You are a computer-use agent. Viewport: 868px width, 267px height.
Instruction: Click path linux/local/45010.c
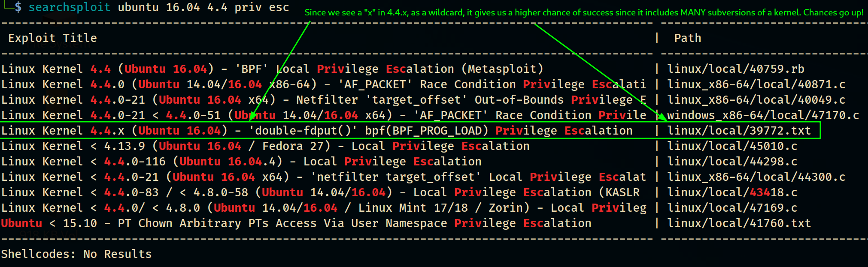tap(732, 146)
